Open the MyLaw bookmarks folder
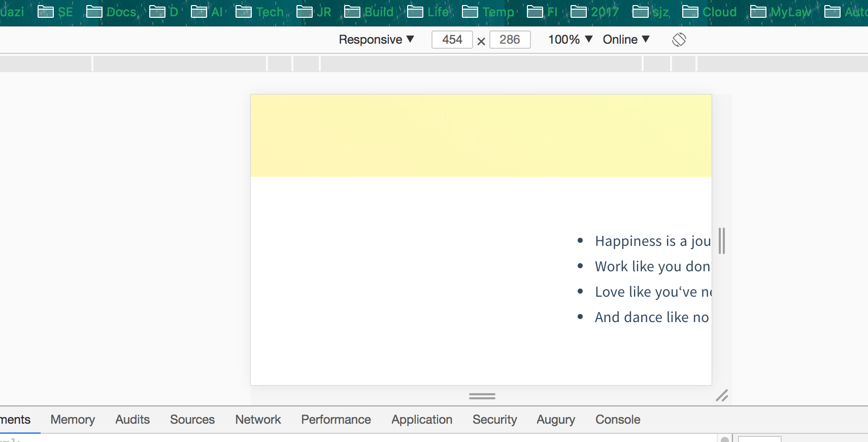The image size is (868, 442). (781, 12)
